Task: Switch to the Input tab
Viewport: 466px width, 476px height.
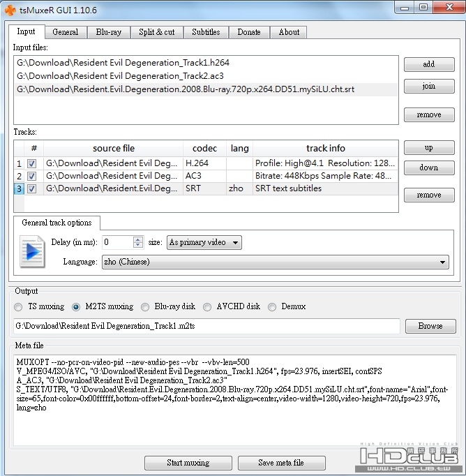Action: (27, 31)
